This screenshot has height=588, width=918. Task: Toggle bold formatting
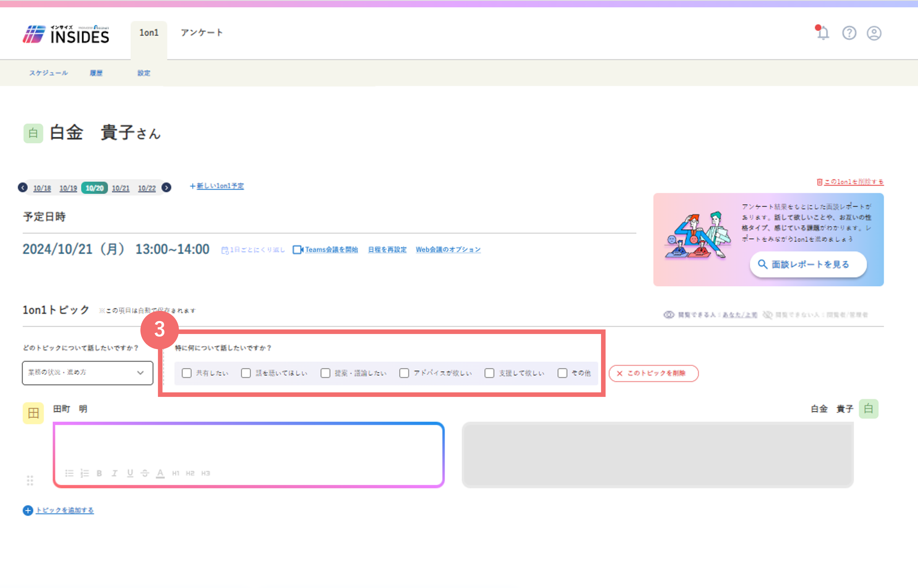99,473
